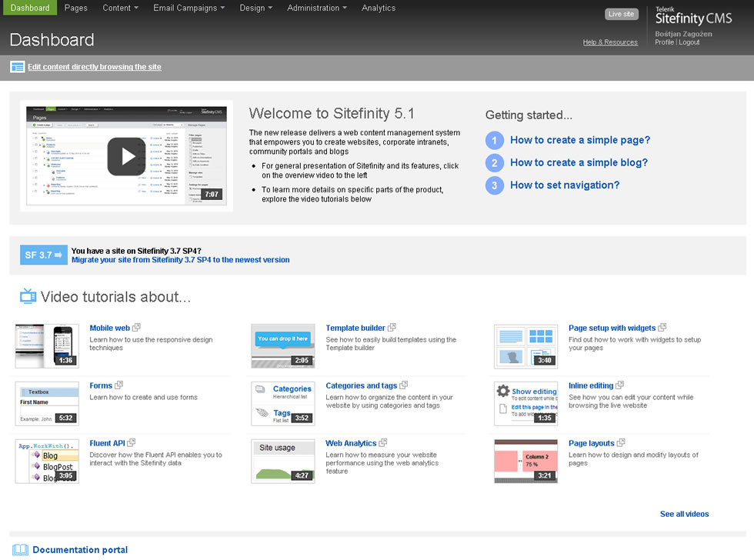
Task: Click popup icon next to Template builder
Action: [392, 328]
